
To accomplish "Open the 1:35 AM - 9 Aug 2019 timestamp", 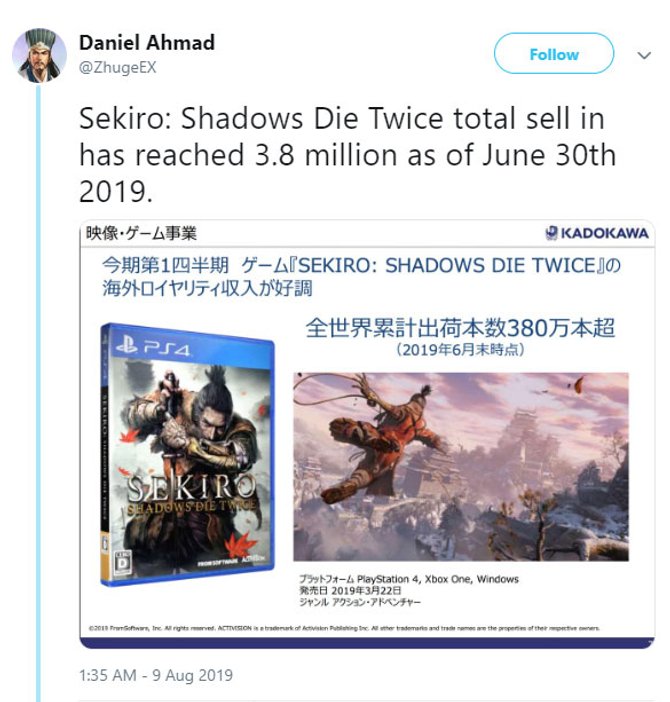I will coord(156,675).
